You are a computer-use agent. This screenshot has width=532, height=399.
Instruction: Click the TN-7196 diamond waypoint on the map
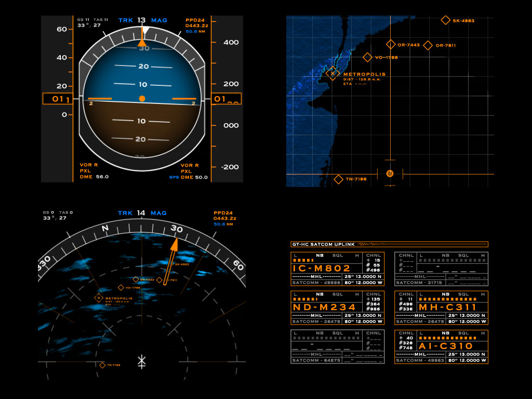[338, 179]
